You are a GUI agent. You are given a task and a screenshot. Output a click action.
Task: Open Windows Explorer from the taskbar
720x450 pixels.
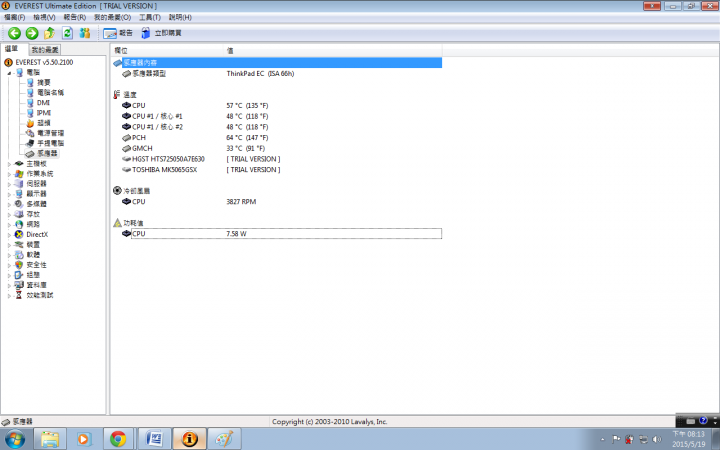coord(50,439)
